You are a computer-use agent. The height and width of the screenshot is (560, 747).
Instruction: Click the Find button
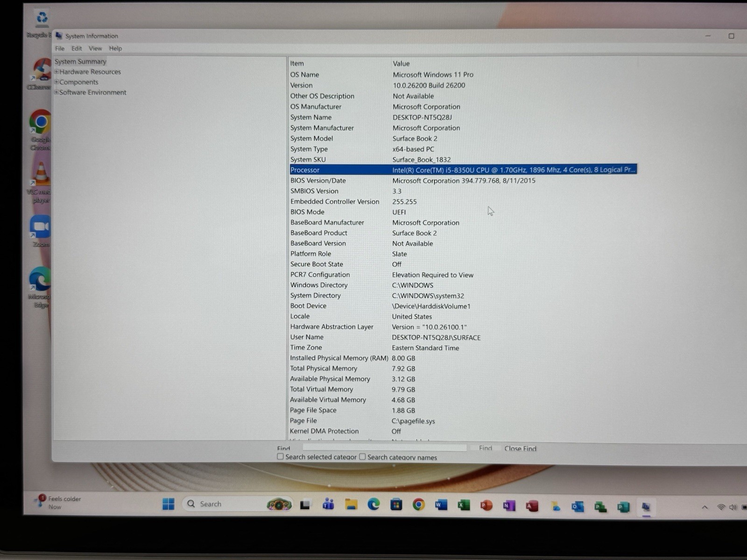click(x=486, y=448)
